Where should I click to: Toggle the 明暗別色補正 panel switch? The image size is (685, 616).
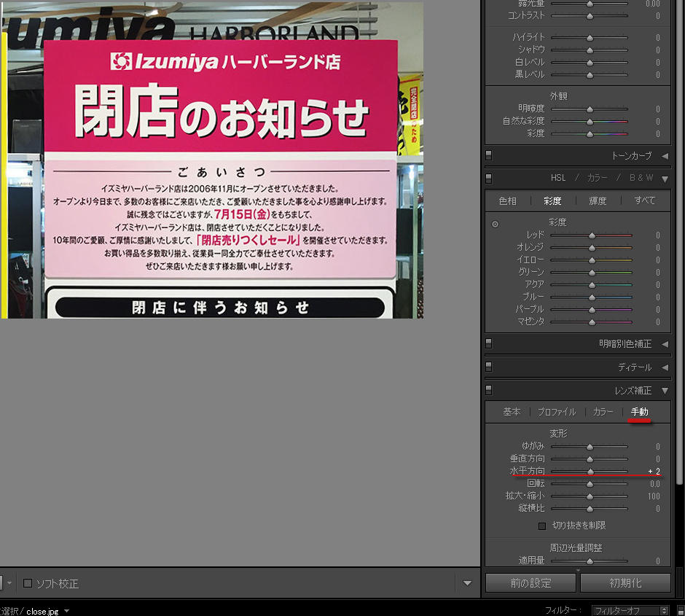[x=489, y=344]
